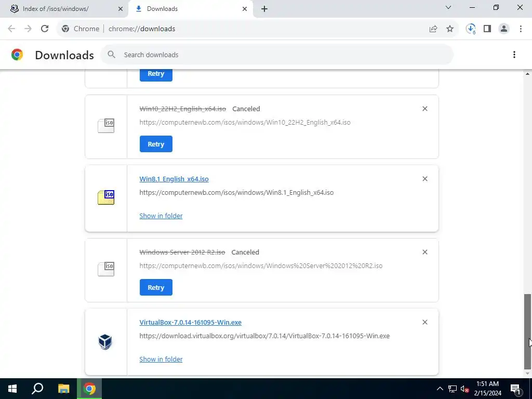Viewport: 532px width, 399px height.
Task: Click the Windows Server 2012 R2 source URL
Action: point(261,265)
